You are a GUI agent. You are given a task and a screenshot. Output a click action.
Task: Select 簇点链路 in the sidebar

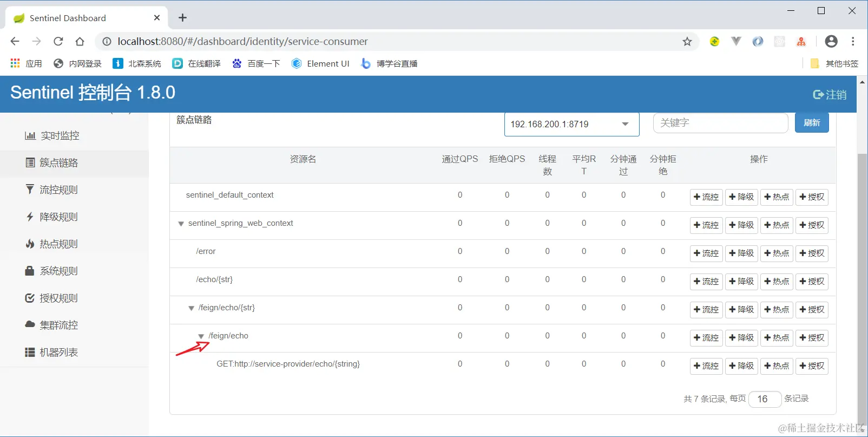(52, 162)
